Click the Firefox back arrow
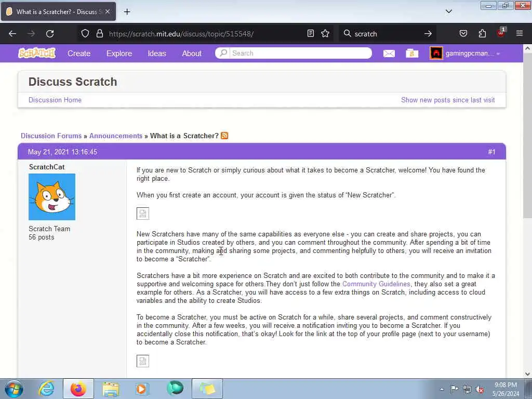532x399 pixels. (x=12, y=34)
